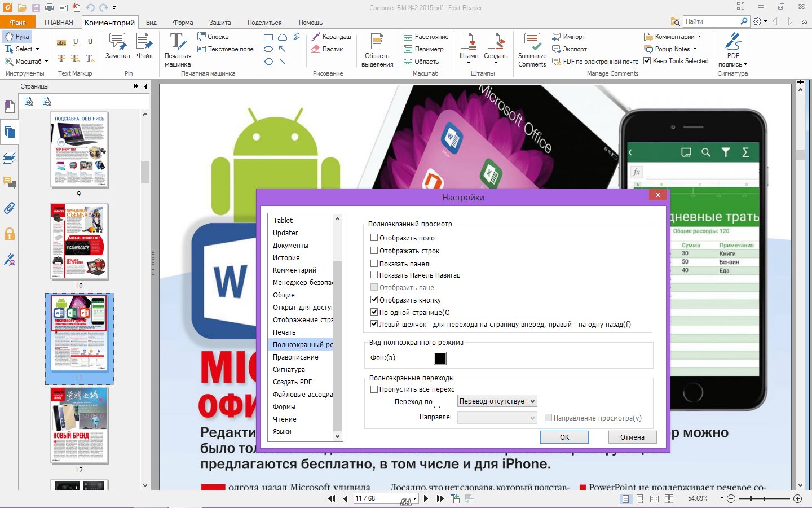
Task: Select the Hand (Рука) tool
Action: pos(17,37)
